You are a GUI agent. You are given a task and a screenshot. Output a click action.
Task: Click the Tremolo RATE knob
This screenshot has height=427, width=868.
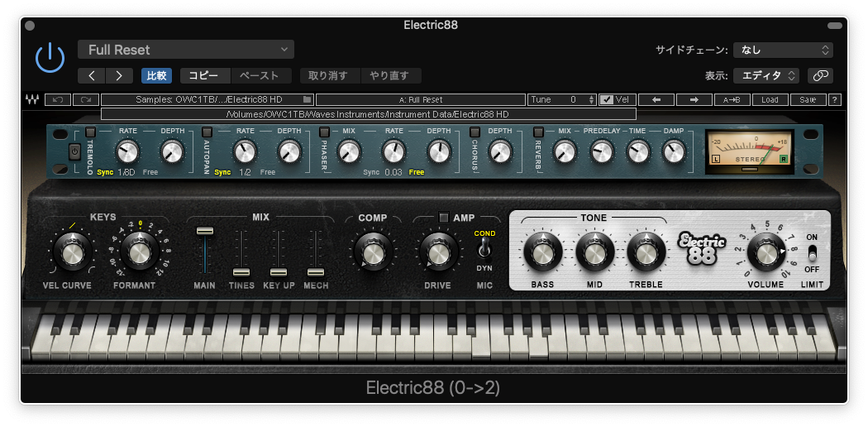tap(128, 151)
